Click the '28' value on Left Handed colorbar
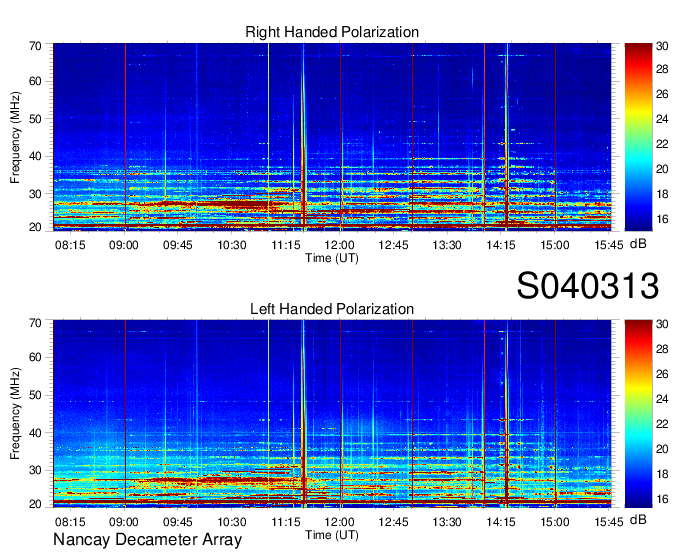Viewport: 680px width, 552px height. 662,349
